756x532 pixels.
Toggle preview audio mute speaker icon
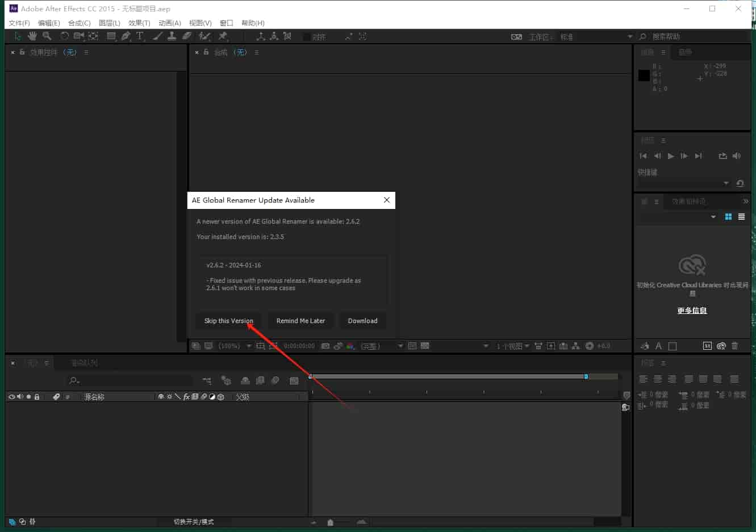tap(737, 156)
